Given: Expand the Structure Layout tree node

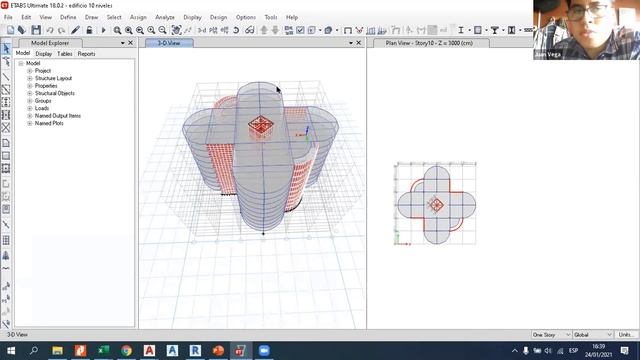Looking at the screenshot, I should pos(30,78).
